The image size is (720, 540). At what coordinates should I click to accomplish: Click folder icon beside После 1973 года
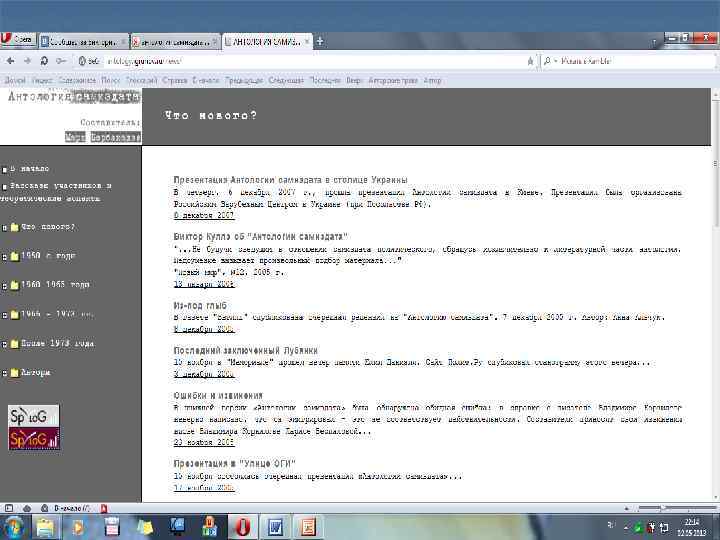[x=14, y=343]
